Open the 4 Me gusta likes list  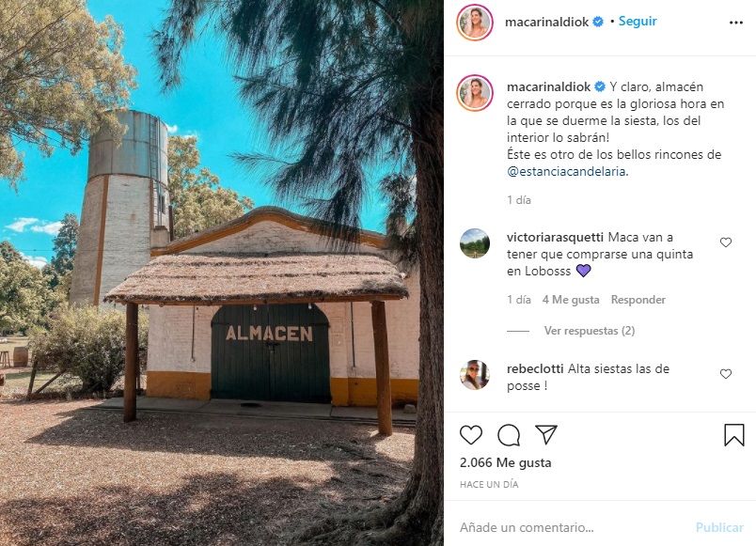click(x=571, y=300)
